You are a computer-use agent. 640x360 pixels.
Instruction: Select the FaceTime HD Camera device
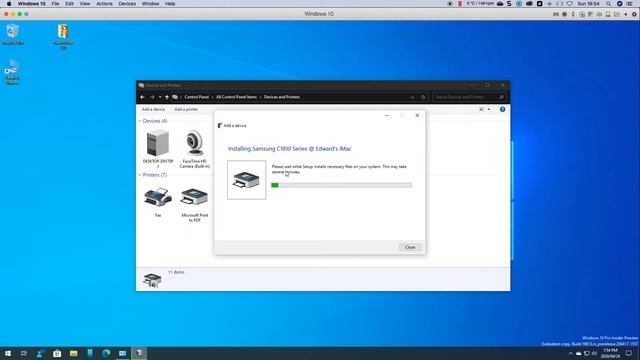click(195, 143)
